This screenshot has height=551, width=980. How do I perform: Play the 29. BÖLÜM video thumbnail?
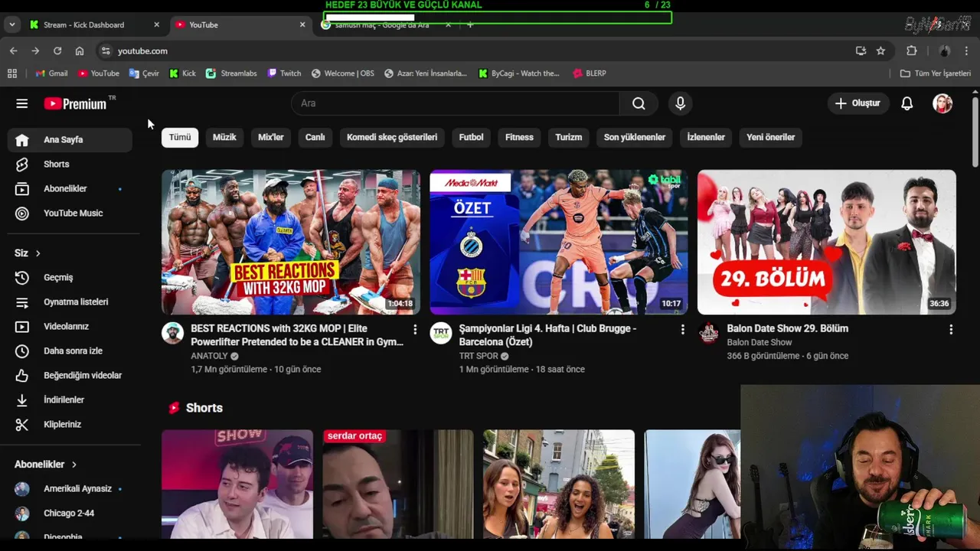point(827,242)
